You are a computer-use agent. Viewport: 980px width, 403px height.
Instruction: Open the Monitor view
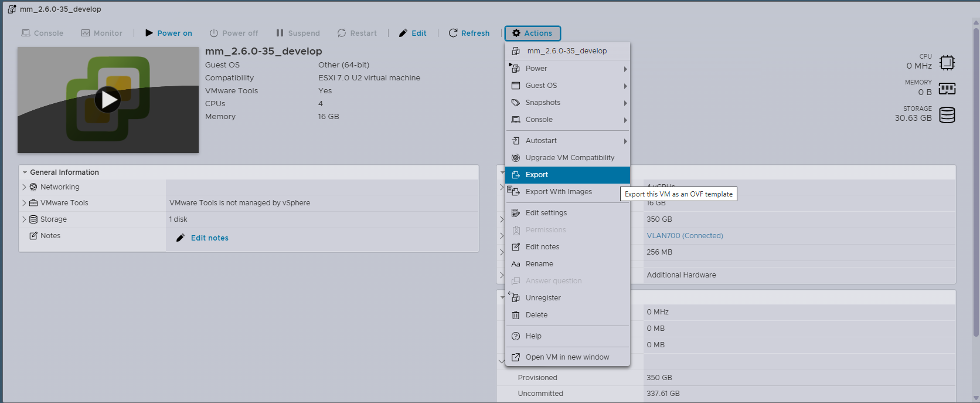pyautogui.click(x=101, y=33)
